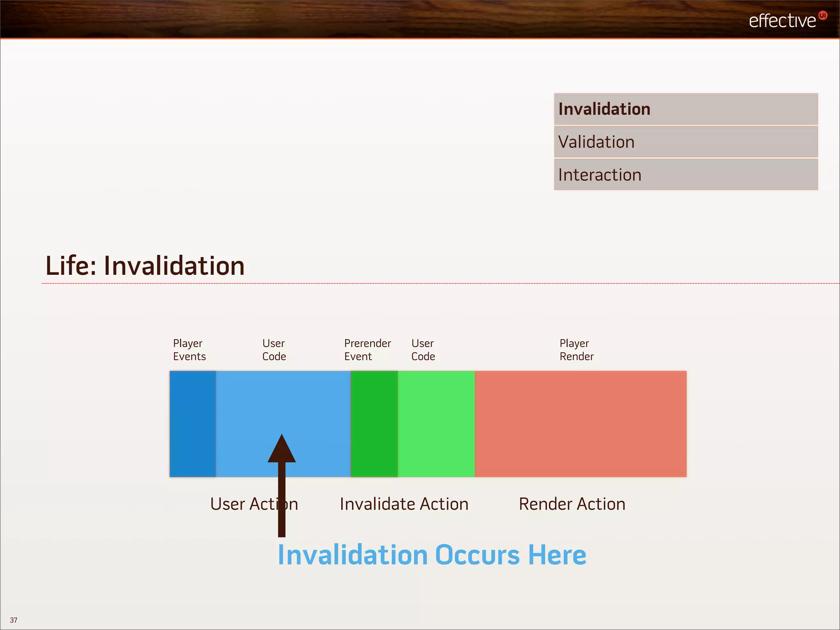Click the dark green Prerender Event block
The width and height of the screenshot is (840, 630).
[374, 424]
